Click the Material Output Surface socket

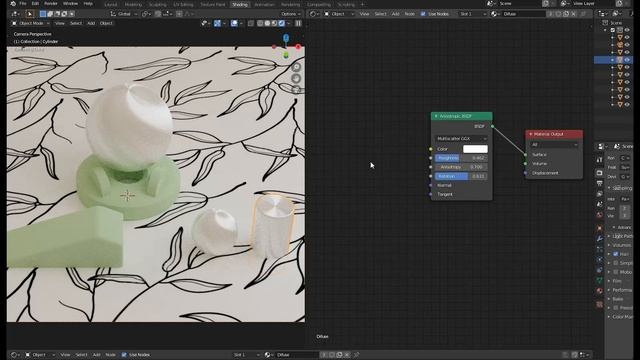(x=525, y=155)
